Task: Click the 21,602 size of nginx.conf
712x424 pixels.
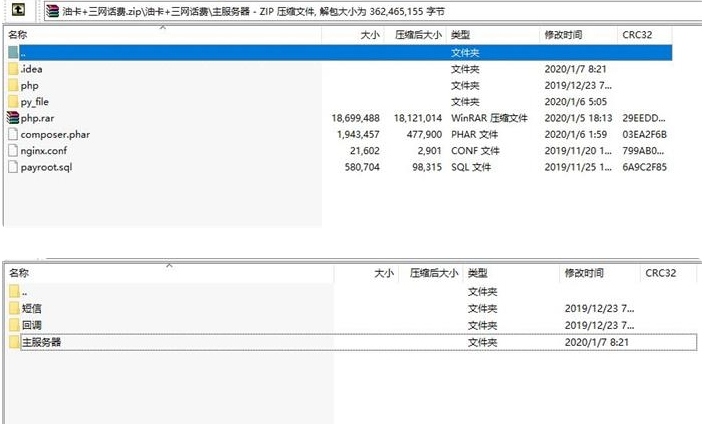Action: point(365,151)
